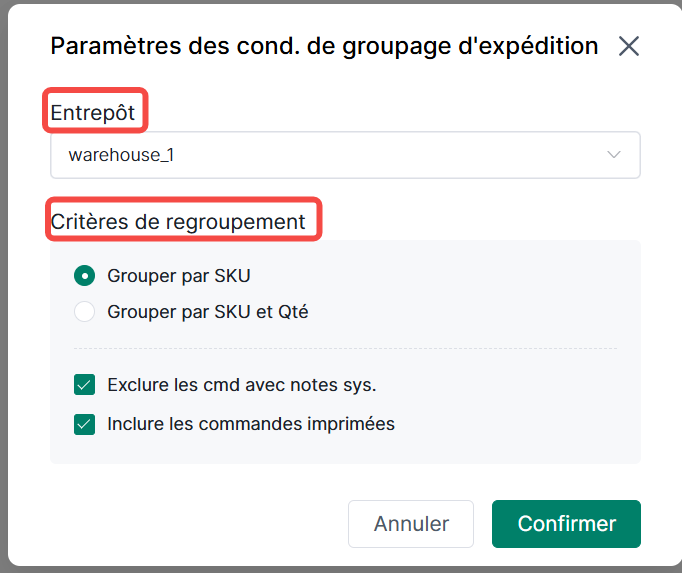Click empty area of gray criteria panel

click(500, 290)
